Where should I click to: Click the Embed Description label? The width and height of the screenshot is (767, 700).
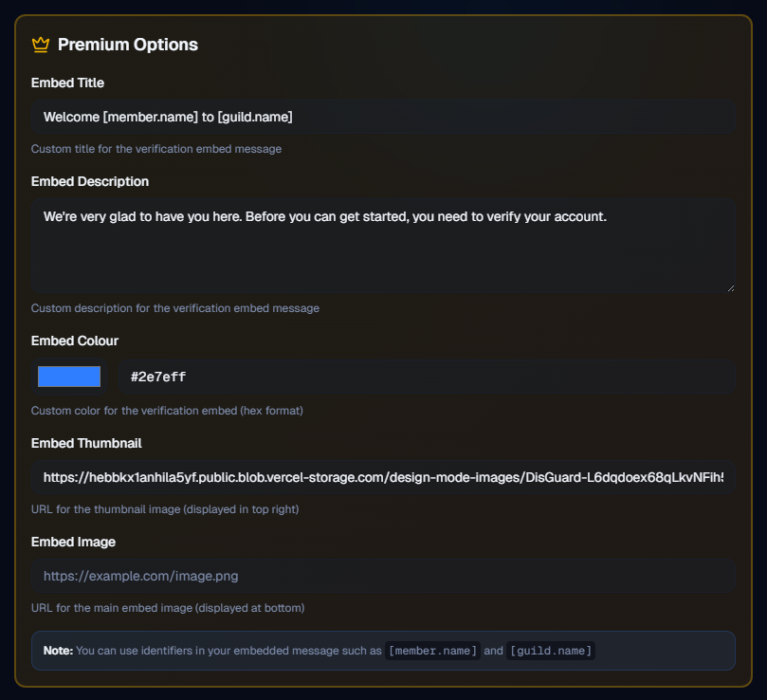(89, 181)
